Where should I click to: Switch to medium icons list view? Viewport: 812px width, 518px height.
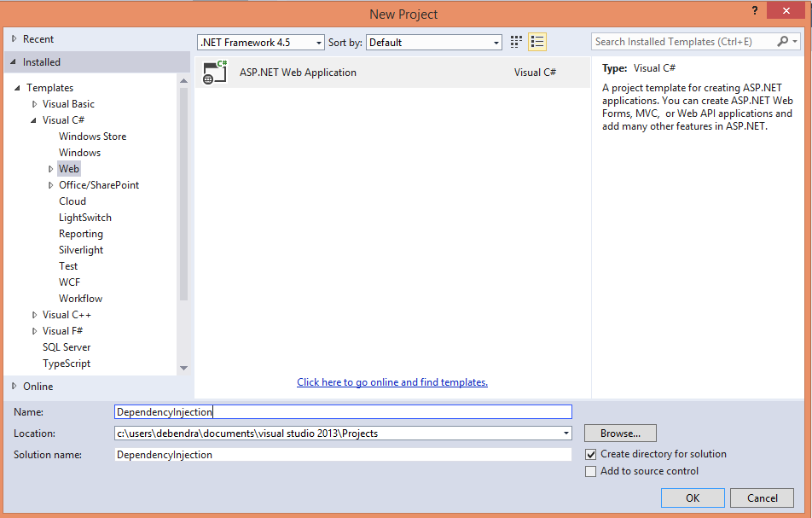click(537, 42)
